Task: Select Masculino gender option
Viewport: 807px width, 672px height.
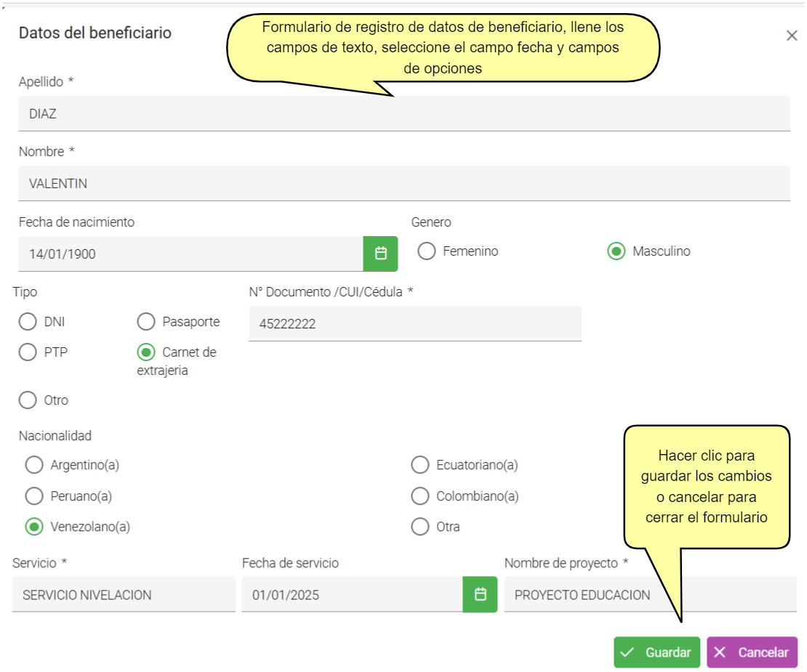Action: (616, 251)
